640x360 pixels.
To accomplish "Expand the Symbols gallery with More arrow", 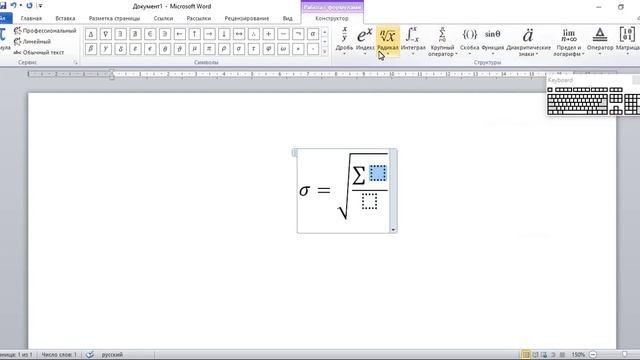I will coord(325,52).
